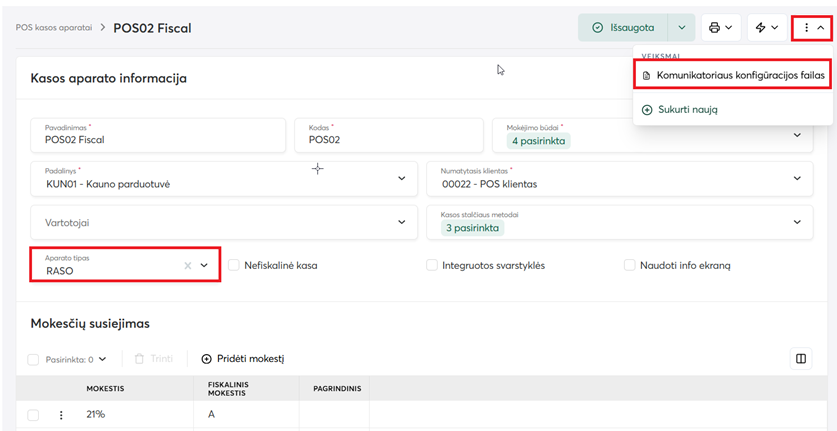837x431 pixels.
Task: Click the column layout icon in tax table
Action: (x=800, y=359)
